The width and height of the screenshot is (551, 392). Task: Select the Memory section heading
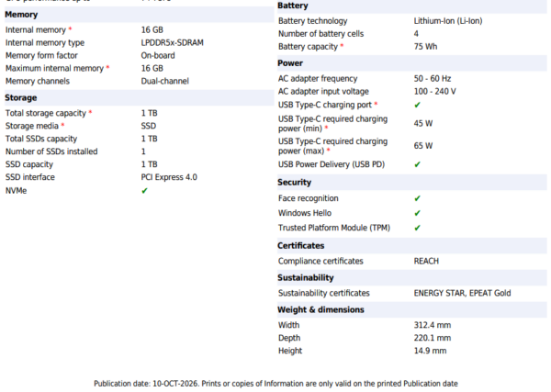[x=21, y=15]
